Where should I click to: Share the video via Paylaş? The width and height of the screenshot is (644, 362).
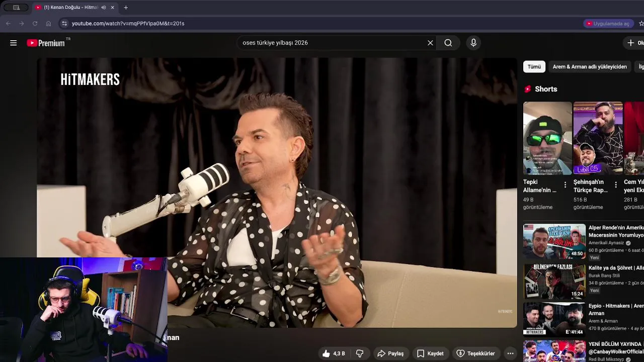(390, 353)
